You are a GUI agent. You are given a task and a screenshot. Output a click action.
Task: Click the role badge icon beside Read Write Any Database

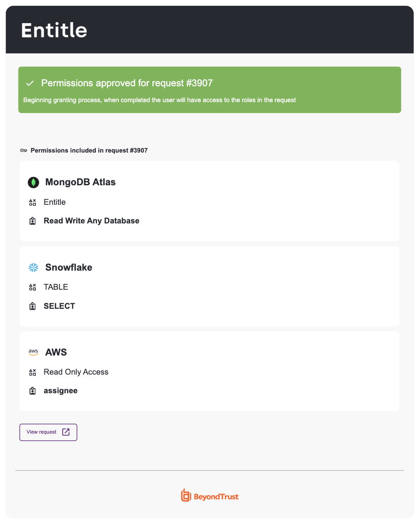pyautogui.click(x=32, y=221)
